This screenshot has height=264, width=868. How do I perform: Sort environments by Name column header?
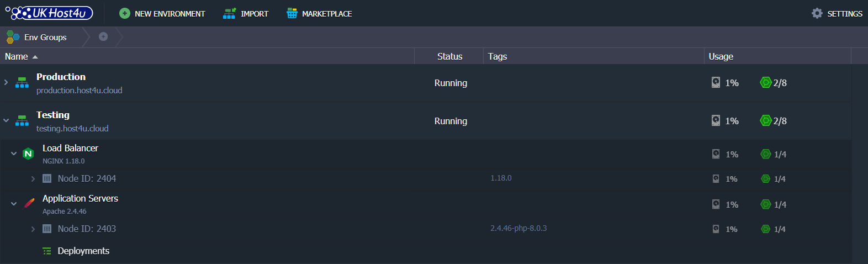[17, 56]
